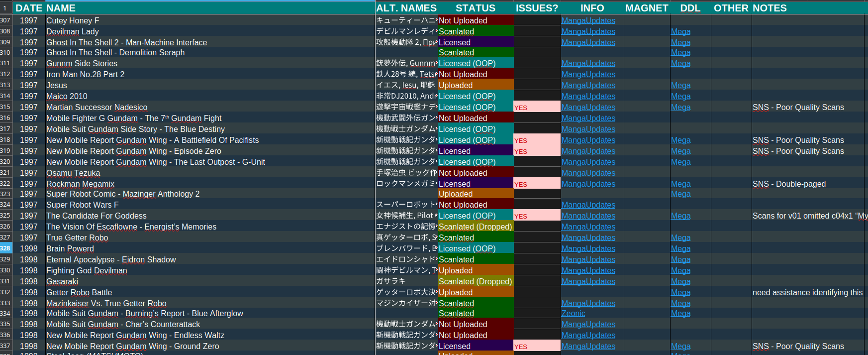868x355 pixels.
Task: Select 'Uploaded' status in Jesus row
Action: [x=476, y=85]
